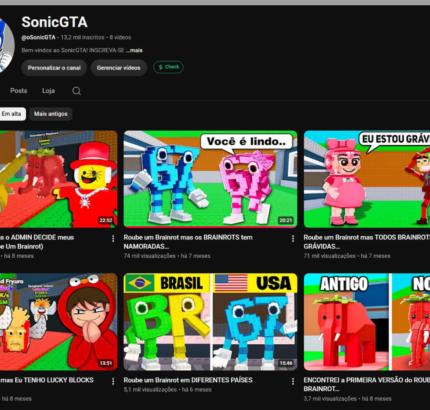430x410 pixels.
Task: Open the BRASIL vs USA thumbnail
Action: [210, 322]
